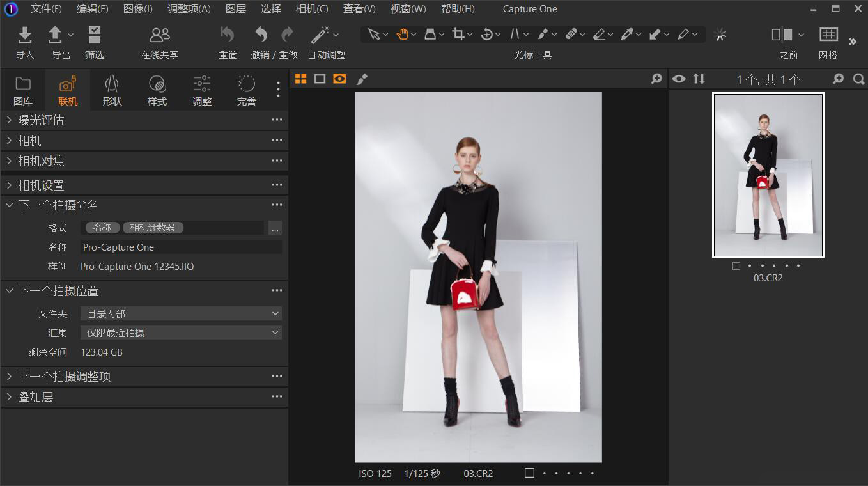
Task: Select the 03.CR2 thumbnail in the browser
Action: [768, 175]
